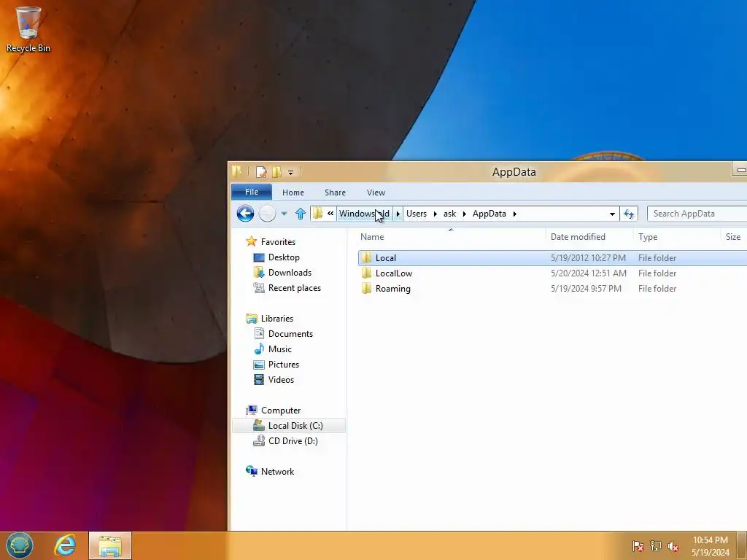Switch to the View ribbon tab
The width and height of the screenshot is (747, 560).
point(376,192)
